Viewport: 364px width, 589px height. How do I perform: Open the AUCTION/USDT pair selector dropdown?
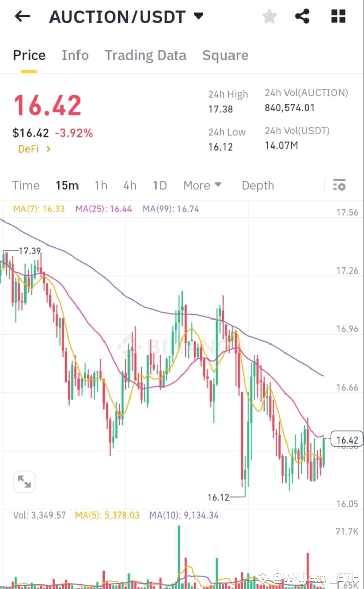198,16
